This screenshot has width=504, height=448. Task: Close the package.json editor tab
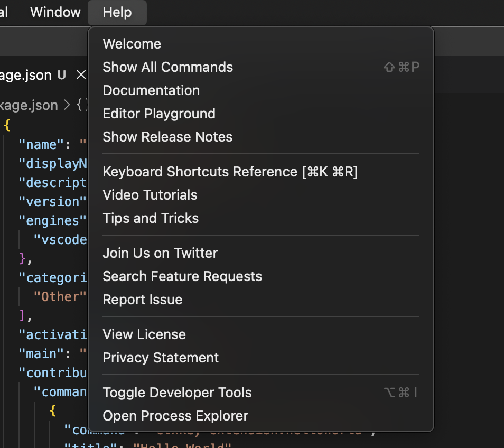click(80, 75)
